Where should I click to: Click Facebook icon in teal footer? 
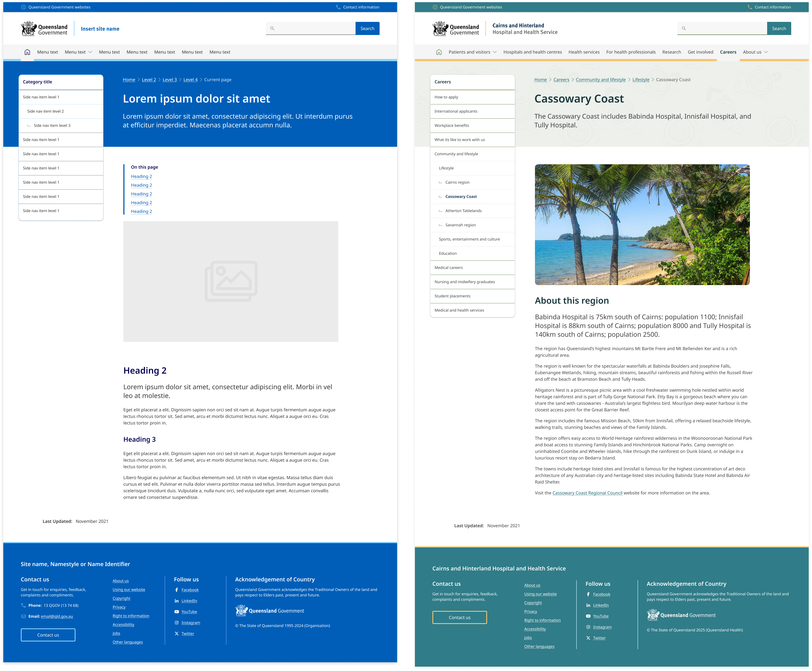point(588,594)
